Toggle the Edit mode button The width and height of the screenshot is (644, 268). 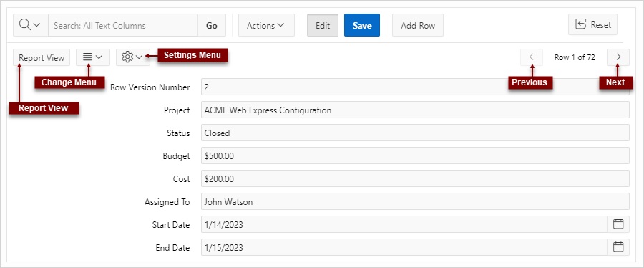tap(323, 25)
